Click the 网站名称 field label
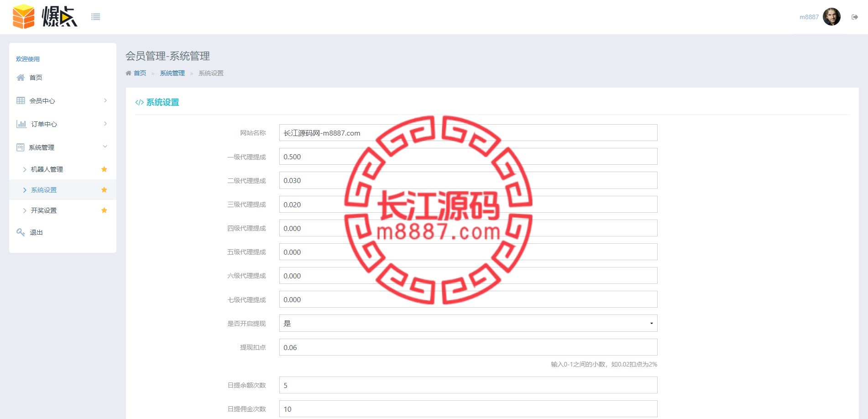The width and height of the screenshot is (868, 419). (x=253, y=133)
